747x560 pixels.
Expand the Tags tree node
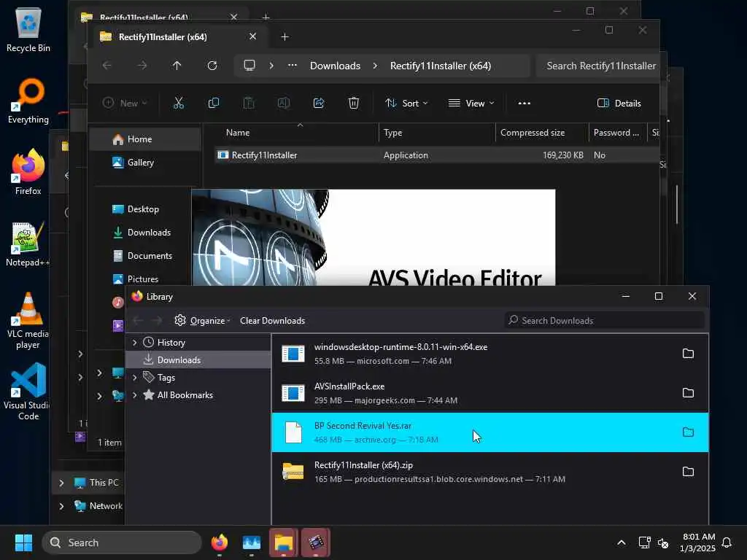134,378
